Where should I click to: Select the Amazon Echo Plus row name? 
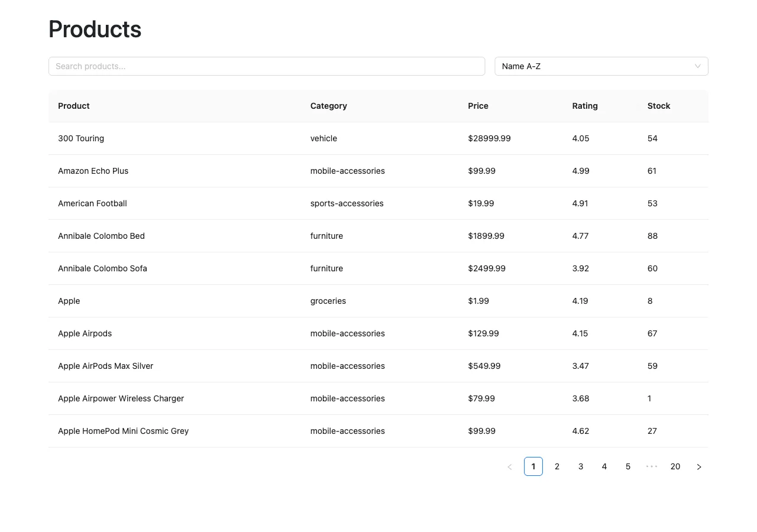point(93,171)
